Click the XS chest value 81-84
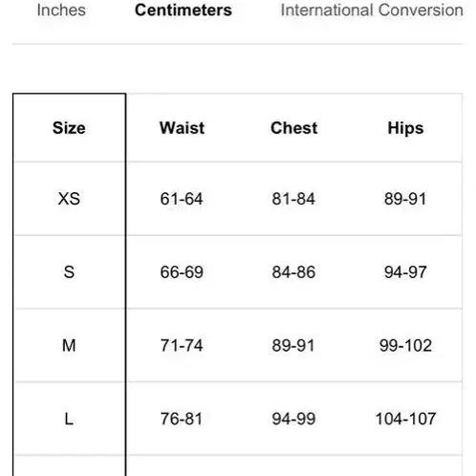Screen dimensions: 476x476 [293, 199]
